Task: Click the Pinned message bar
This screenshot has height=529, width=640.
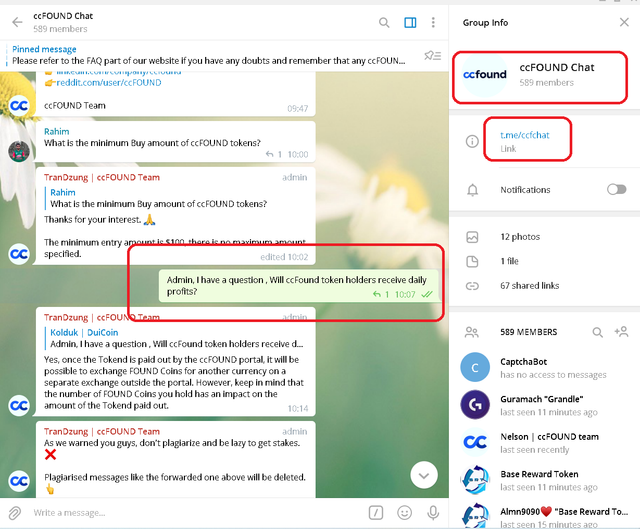Action: pyautogui.click(x=208, y=55)
